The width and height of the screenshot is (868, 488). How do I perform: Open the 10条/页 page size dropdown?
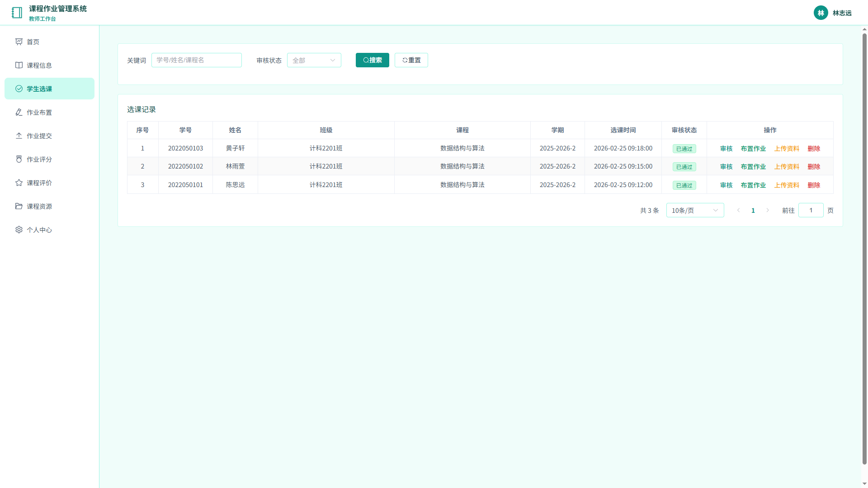[695, 210]
